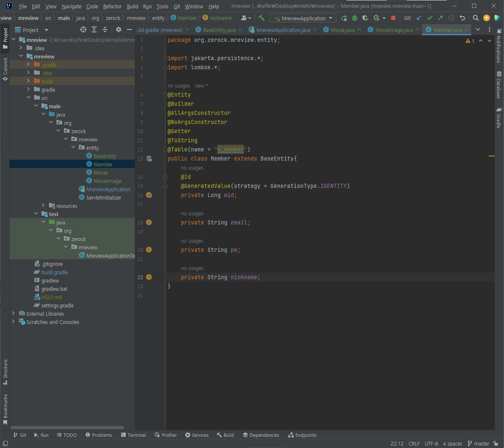This screenshot has width=504, height=448.
Task: Build project with the hammer icon
Action: [261, 18]
